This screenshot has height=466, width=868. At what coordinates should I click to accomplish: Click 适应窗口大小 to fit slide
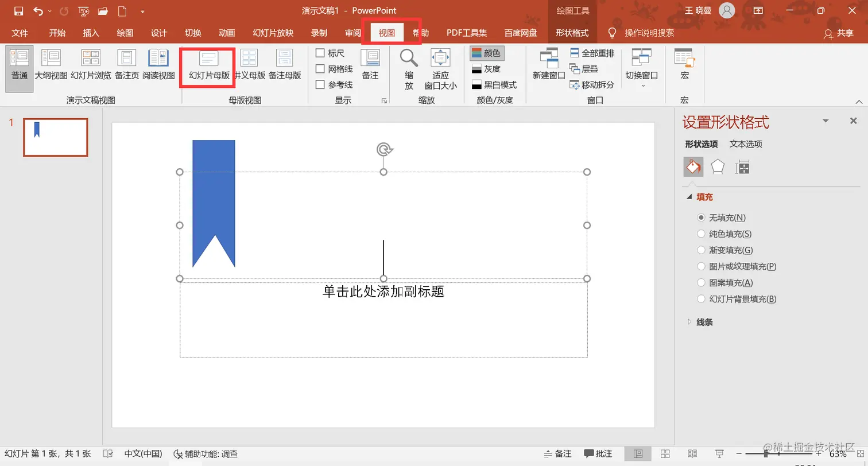coord(440,69)
